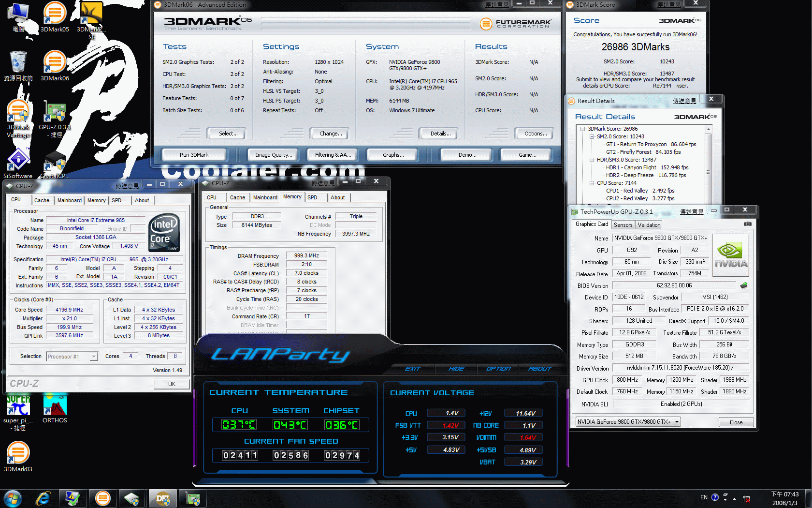This screenshot has height=508, width=812.
Task: Open the CPU-Z Processor #1 selection dropdown
Action: [72, 357]
